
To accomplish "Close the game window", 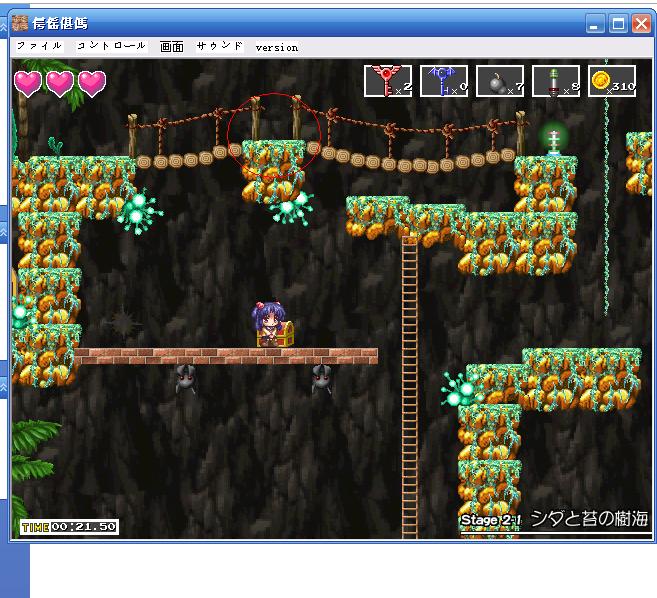I will point(641,23).
